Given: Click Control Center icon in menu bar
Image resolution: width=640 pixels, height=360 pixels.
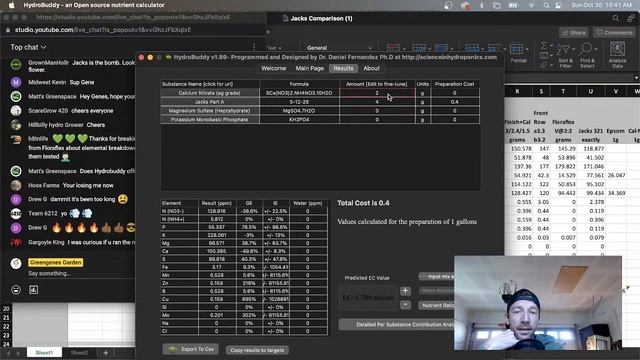Looking at the screenshot, I should pyautogui.click(x=559, y=5).
